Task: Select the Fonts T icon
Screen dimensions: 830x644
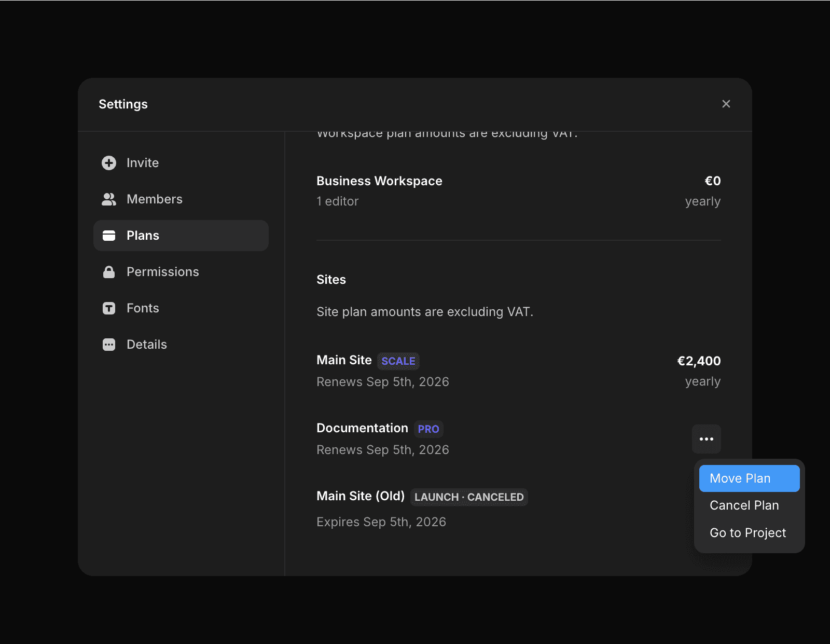Action: pyautogui.click(x=108, y=308)
